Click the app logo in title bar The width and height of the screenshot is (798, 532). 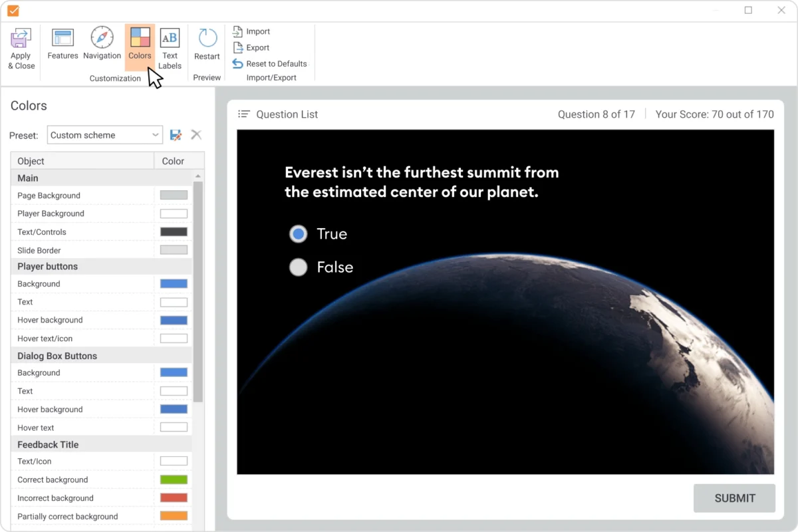(x=13, y=11)
